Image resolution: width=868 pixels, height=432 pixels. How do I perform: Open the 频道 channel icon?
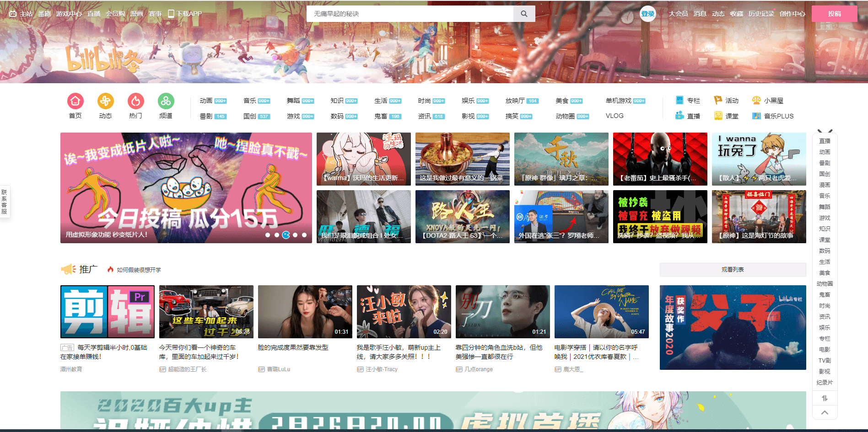pyautogui.click(x=166, y=101)
